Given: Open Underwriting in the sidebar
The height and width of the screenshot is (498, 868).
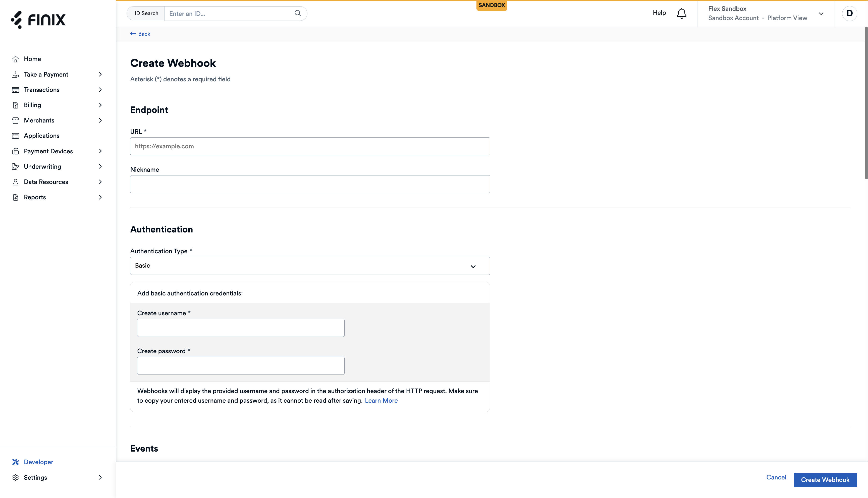Looking at the screenshot, I should [x=42, y=167].
